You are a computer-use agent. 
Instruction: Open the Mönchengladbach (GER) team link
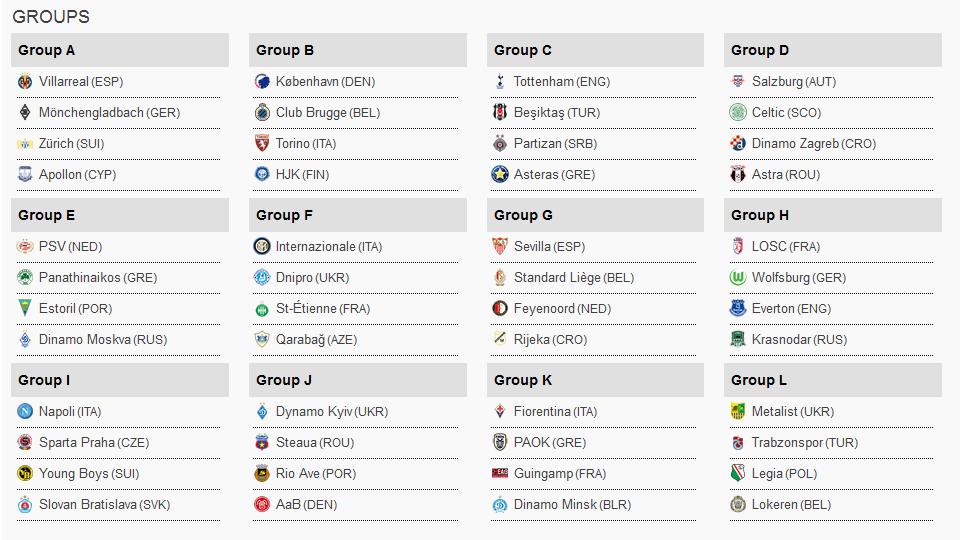(x=110, y=113)
